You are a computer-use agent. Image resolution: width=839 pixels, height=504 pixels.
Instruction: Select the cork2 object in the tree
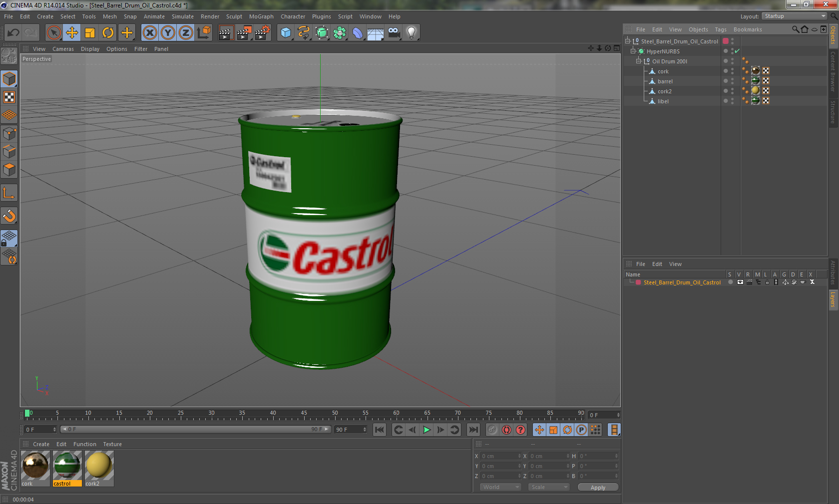point(664,91)
